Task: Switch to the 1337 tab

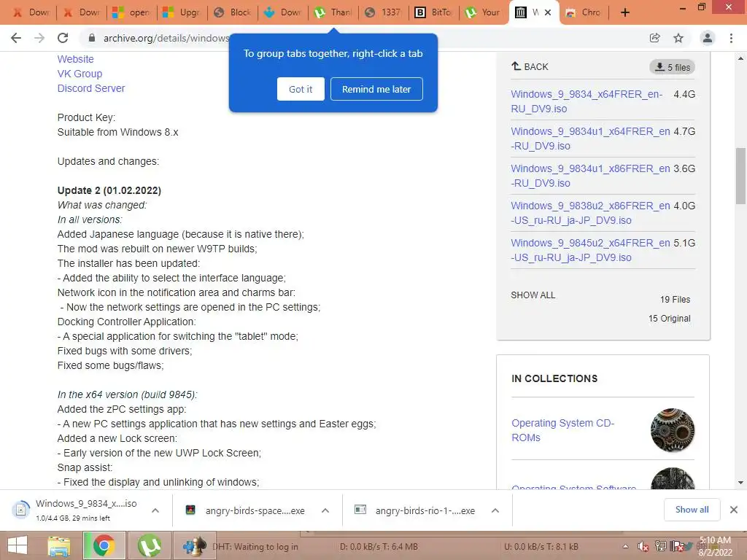Action: 384,12
